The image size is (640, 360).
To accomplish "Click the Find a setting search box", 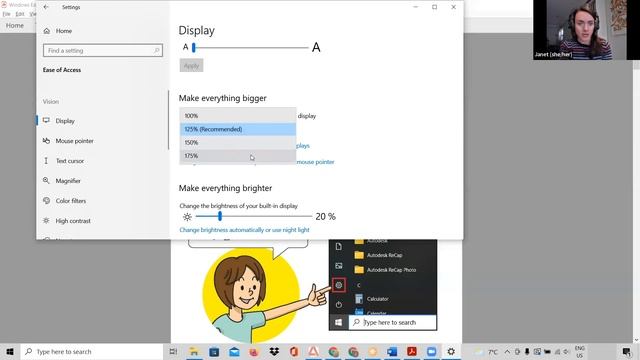I will pos(102,51).
